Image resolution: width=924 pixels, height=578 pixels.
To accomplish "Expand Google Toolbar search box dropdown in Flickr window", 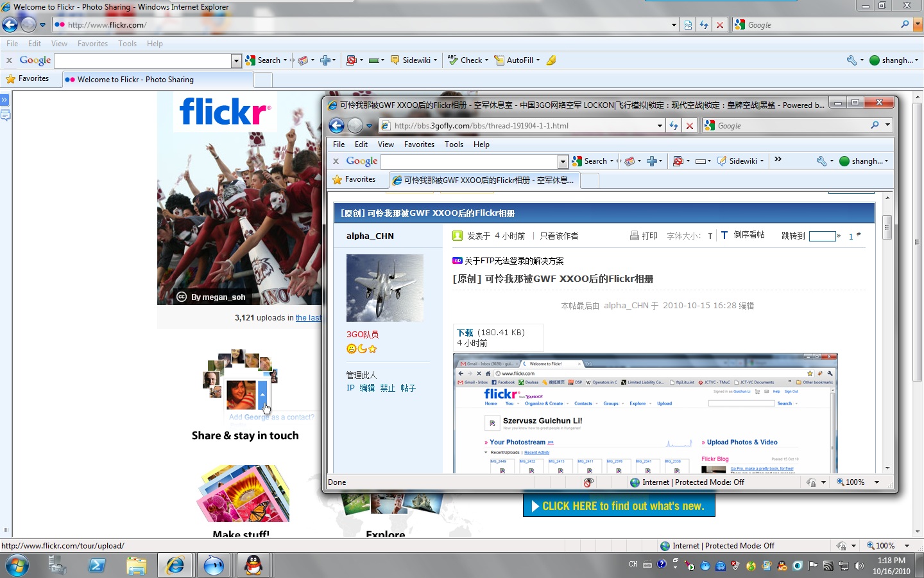I will (x=236, y=60).
